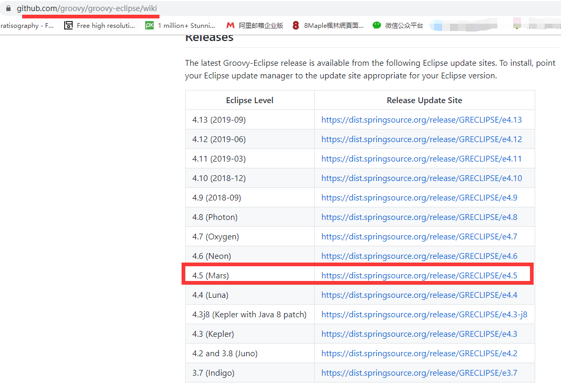The image size is (561, 392).
Task: Open the e4.4 Luna update site link
Action: [419, 295]
